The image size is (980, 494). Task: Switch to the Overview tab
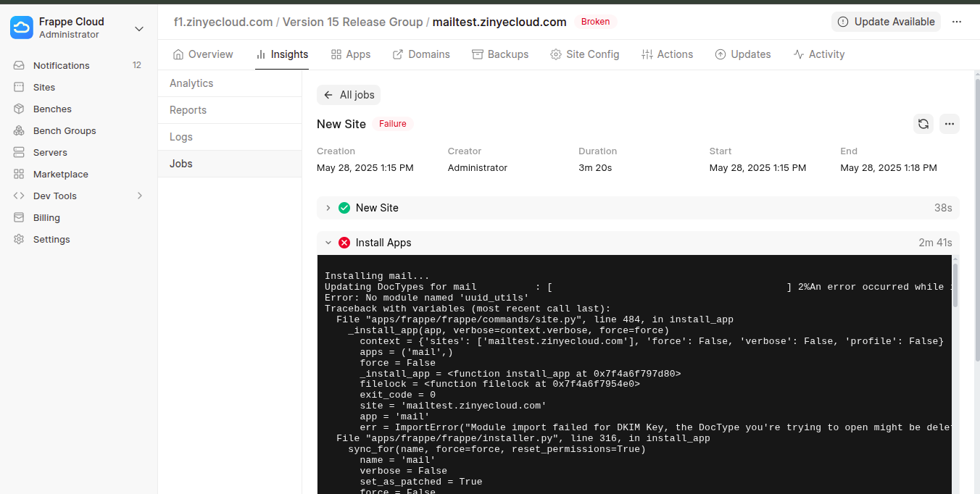(x=203, y=54)
